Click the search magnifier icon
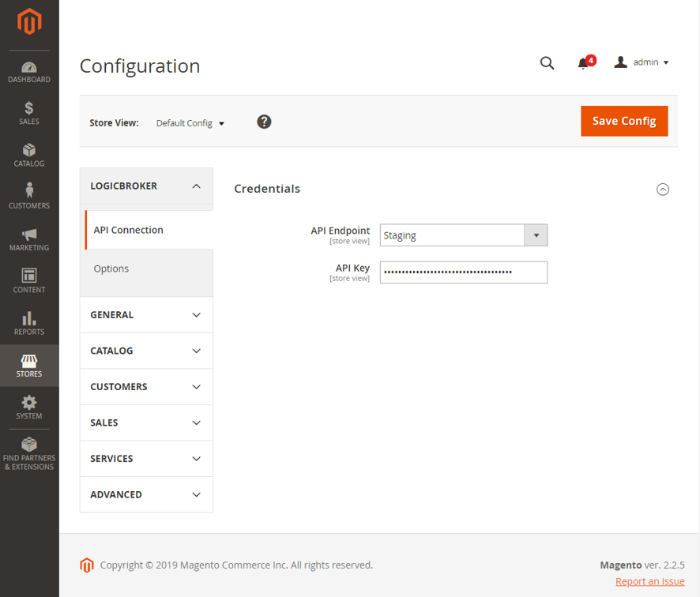Image resolution: width=700 pixels, height=597 pixels. (547, 63)
